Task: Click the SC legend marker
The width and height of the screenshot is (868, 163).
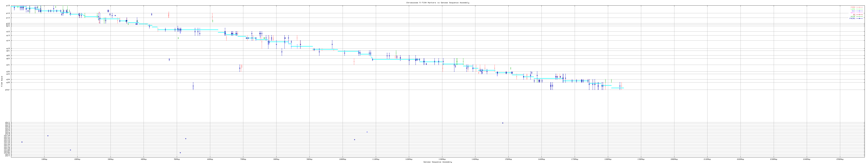Action: point(859,14)
